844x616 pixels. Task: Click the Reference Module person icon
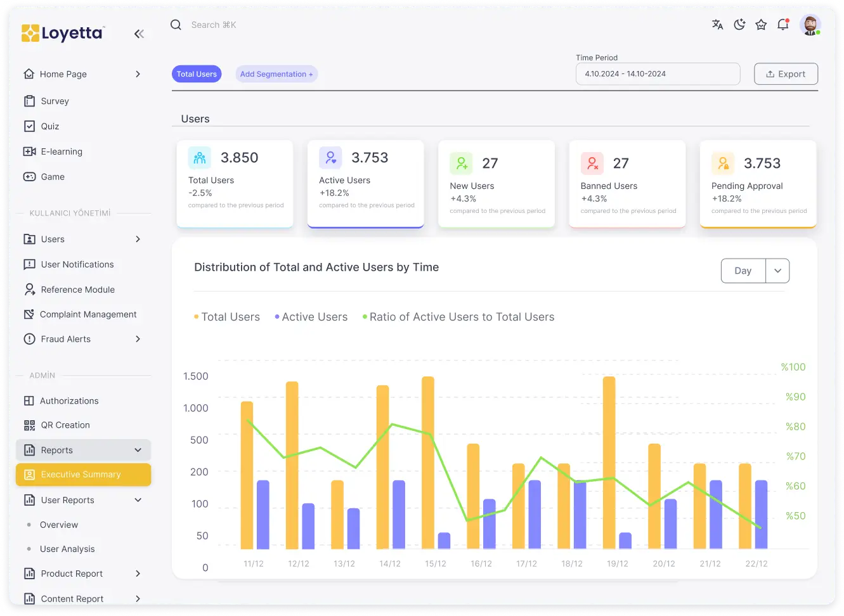pyautogui.click(x=29, y=290)
